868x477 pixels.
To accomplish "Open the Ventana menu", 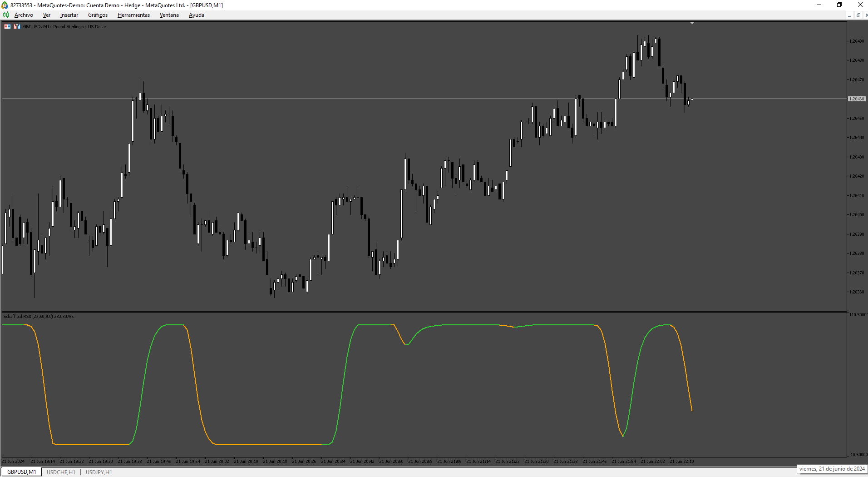I will pyautogui.click(x=169, y=15).
